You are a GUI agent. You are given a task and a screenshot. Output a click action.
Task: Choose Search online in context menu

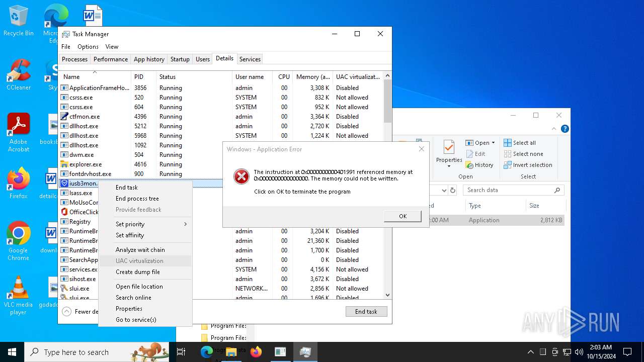click(x=145, y=298)
